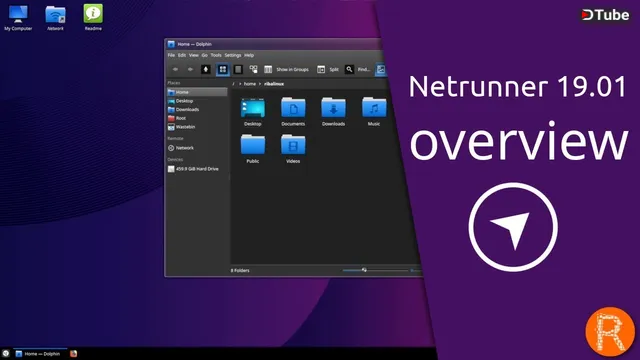The height and width of the screenshot is (360, 640).
Task: Go forward using Dolphin's forward arrow
Action: 190,69
